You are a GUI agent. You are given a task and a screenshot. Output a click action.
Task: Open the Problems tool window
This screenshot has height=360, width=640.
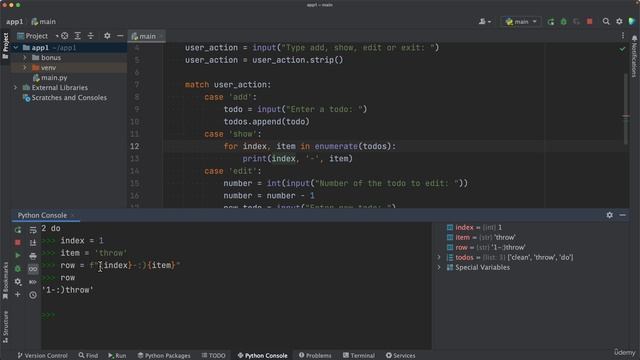point(315,356)
